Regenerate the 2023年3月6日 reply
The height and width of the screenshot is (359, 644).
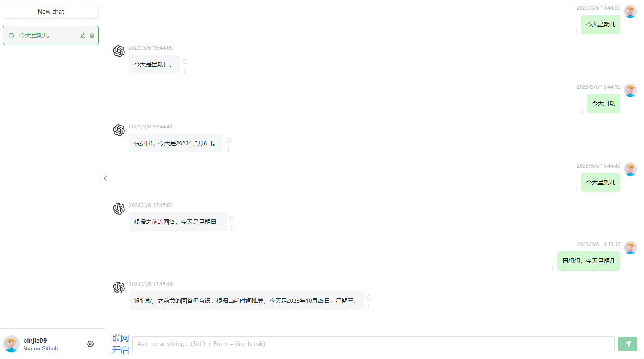(228, 140)
